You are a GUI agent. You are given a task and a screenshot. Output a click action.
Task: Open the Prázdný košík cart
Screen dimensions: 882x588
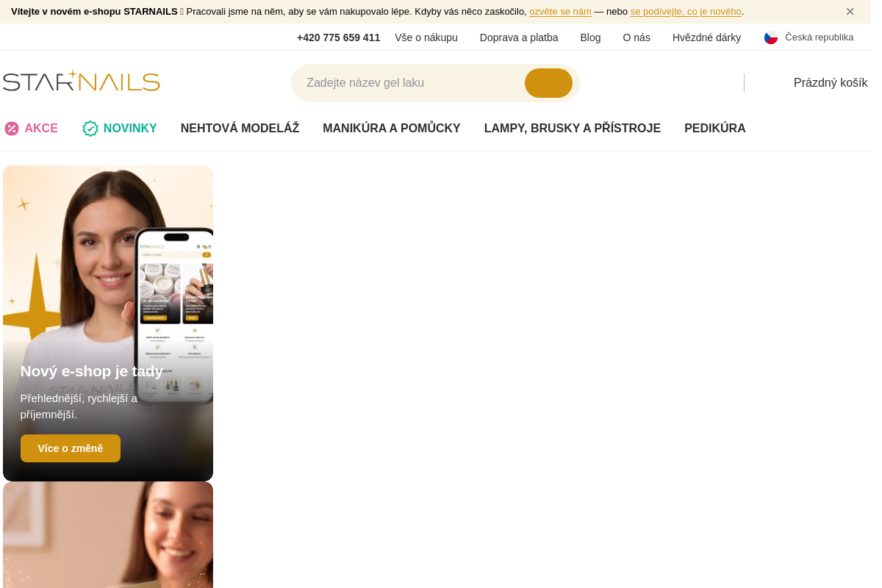[x=831, y=83]
